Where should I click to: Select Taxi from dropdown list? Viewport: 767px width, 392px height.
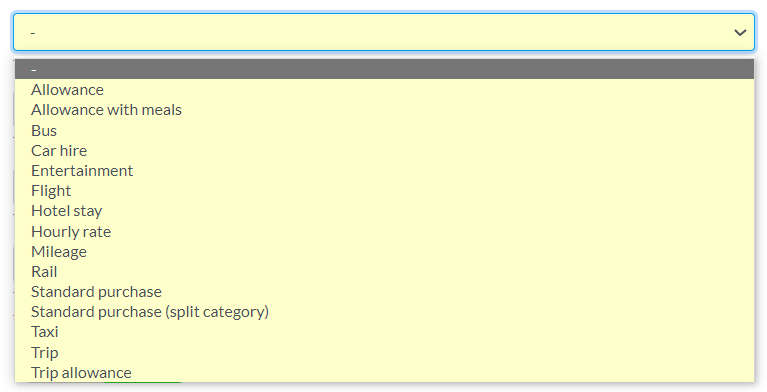(384, 331)
